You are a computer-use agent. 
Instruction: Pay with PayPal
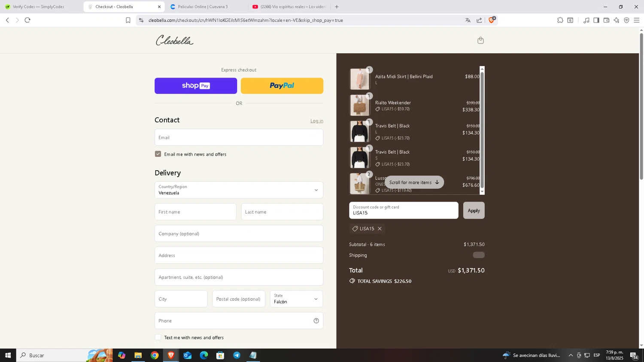pos(282,86)
